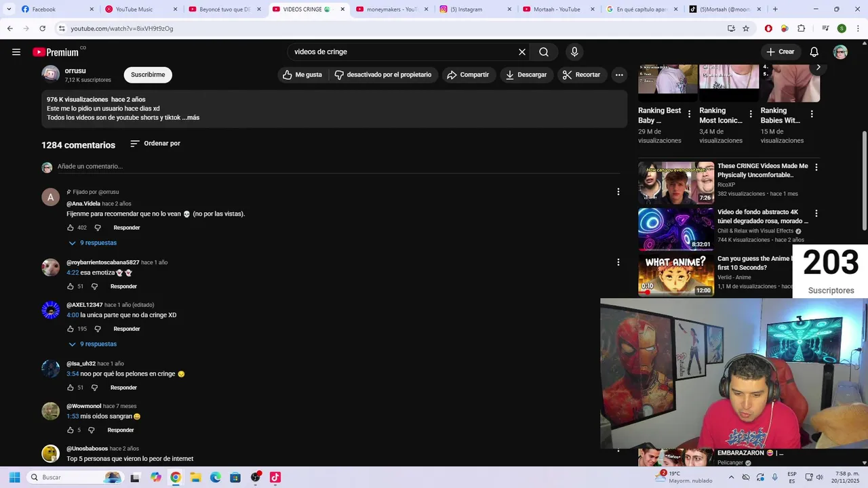Reload the page in Chrome
This screenshot has height=488, width=868.
pyautogui.click(x=42, y=28)
